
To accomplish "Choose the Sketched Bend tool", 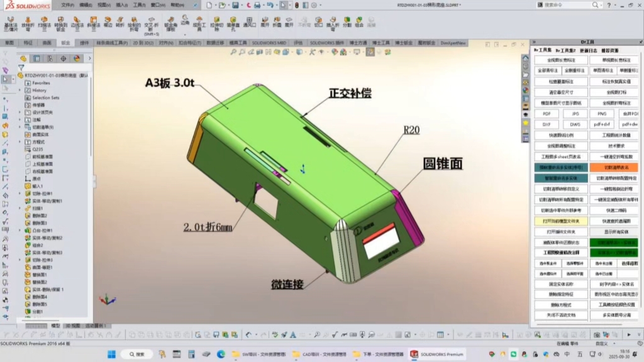I will (x=134, y=24).
